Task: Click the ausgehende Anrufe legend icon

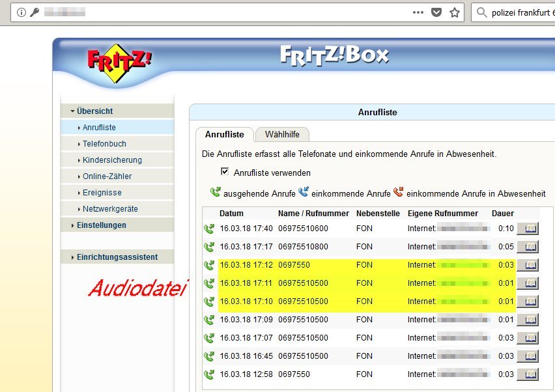Action: click(215, 192)
